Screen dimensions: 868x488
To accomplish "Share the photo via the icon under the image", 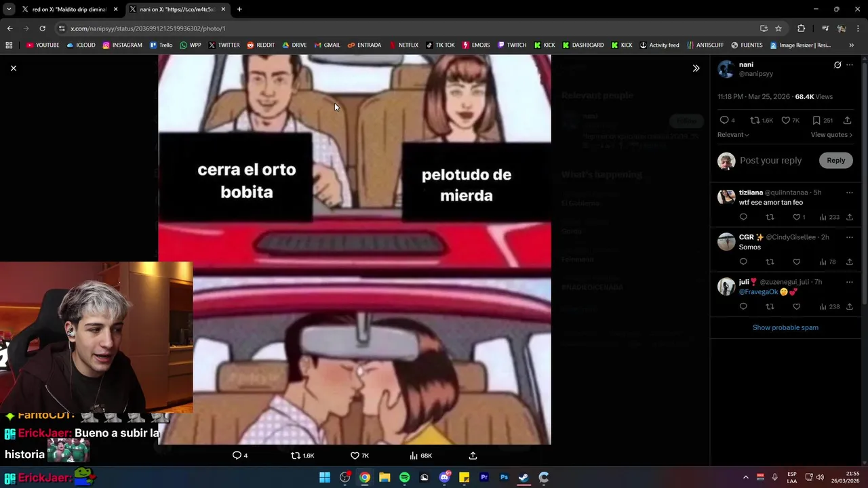I will 473,455.
